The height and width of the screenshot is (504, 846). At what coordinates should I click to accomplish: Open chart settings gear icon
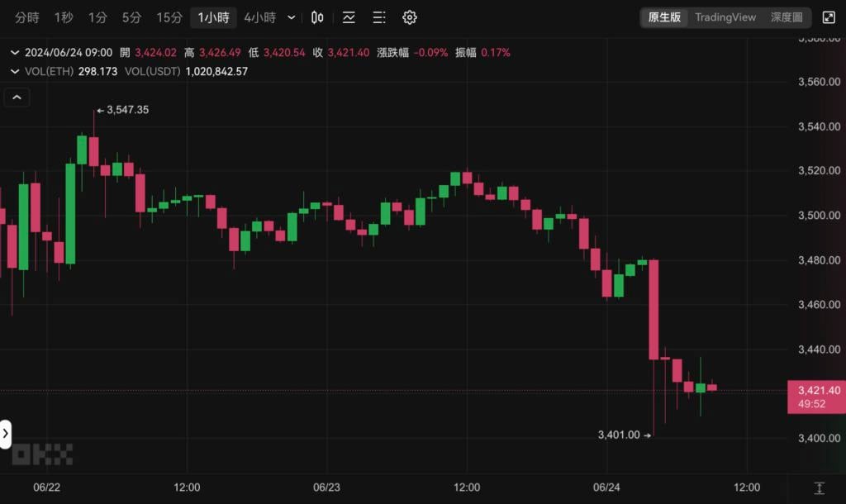pyautogui.click(x=410, y=17)
